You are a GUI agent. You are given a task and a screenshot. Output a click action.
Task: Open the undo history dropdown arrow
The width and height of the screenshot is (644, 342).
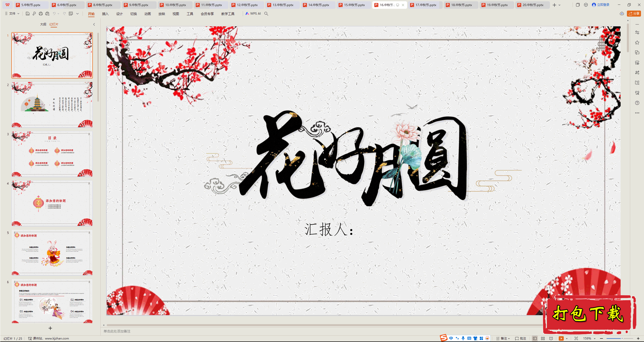point(58,14)
